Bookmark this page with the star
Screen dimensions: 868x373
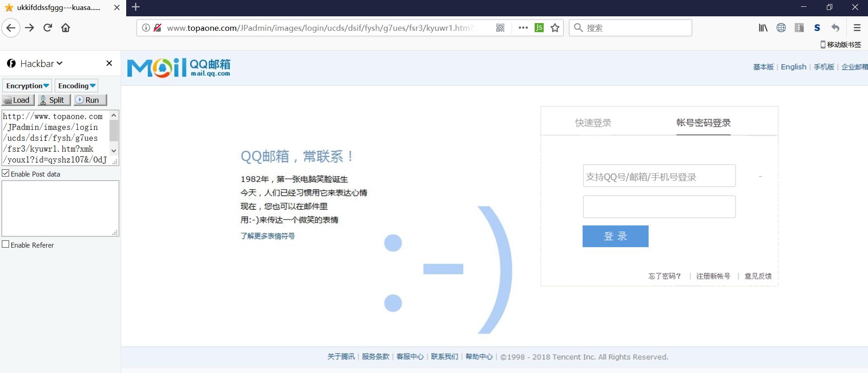tap(555, 28)
